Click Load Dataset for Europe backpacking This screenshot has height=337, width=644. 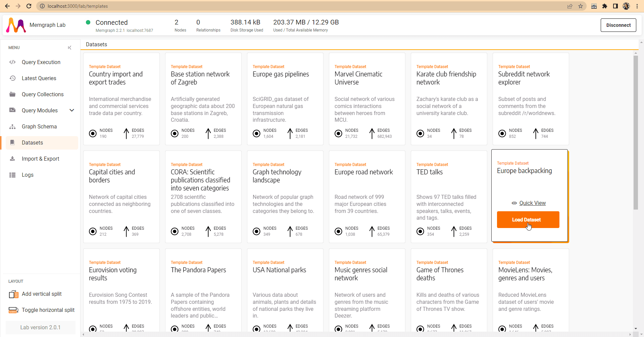tap(528, 220)
